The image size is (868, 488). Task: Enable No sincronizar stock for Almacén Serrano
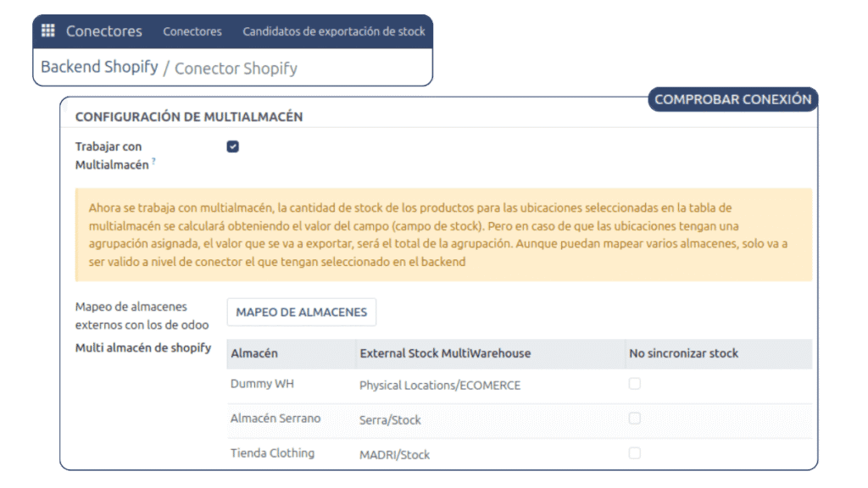click(634, 419)
